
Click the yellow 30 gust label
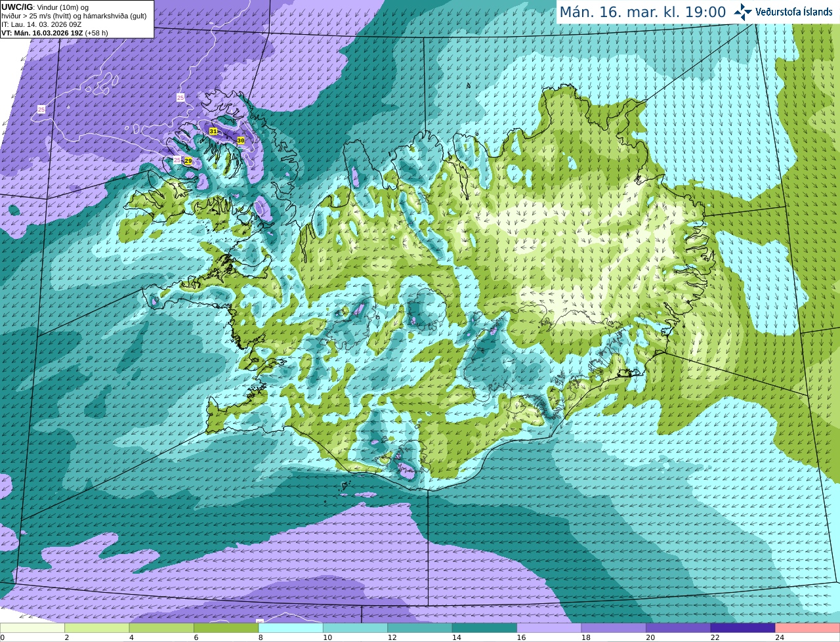[x=241, y=140]
